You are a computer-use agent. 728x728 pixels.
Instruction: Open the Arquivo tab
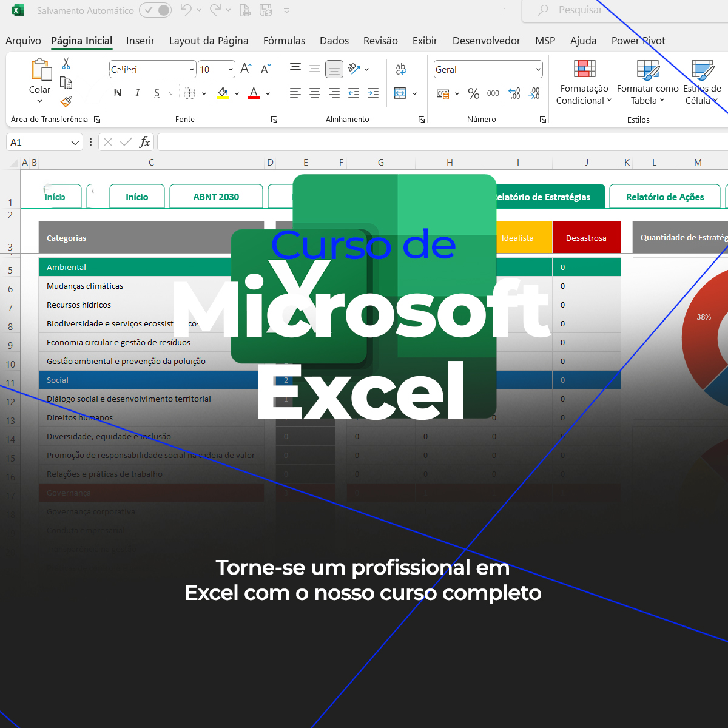[x=23, y=41]
